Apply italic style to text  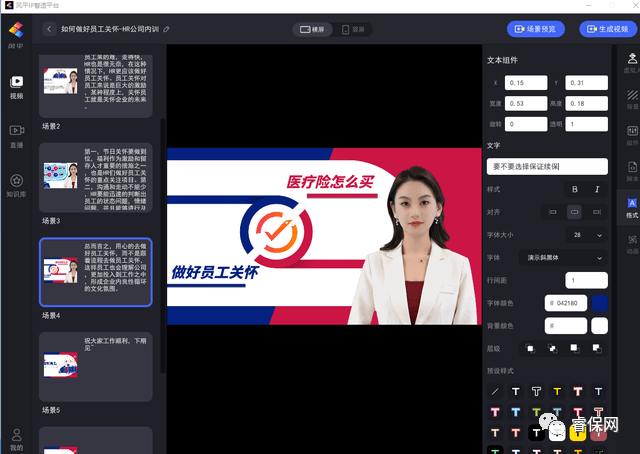point(597,189)
